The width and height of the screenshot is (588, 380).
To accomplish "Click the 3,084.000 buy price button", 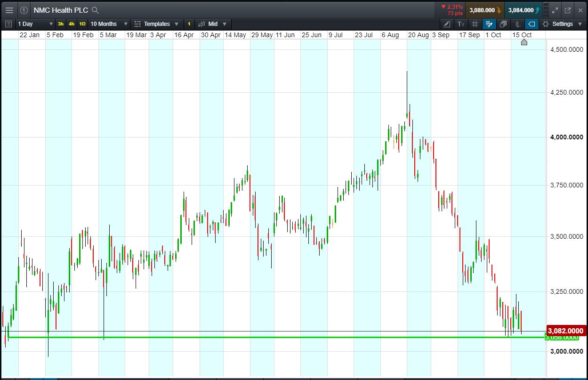I will pos(523,10).
